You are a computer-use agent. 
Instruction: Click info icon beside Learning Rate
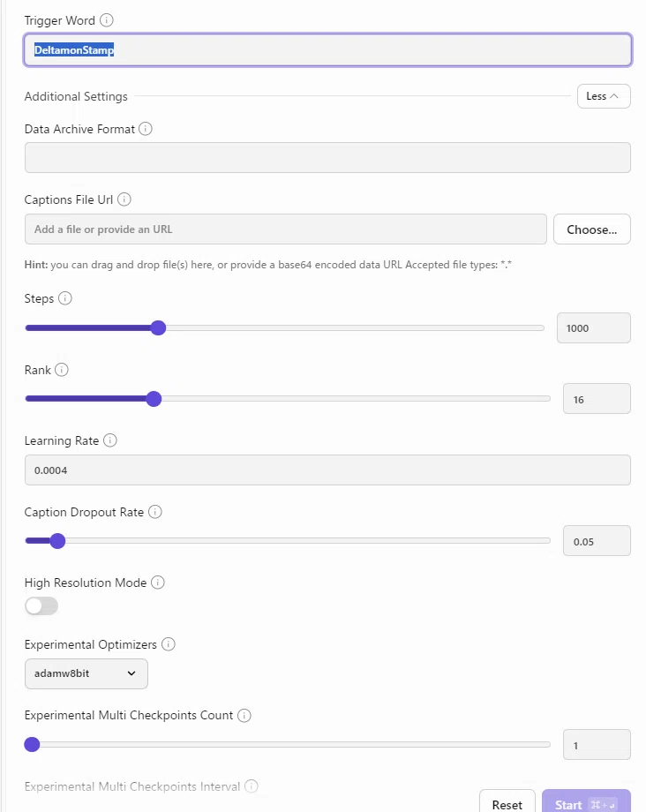click(x=110, y=440)
